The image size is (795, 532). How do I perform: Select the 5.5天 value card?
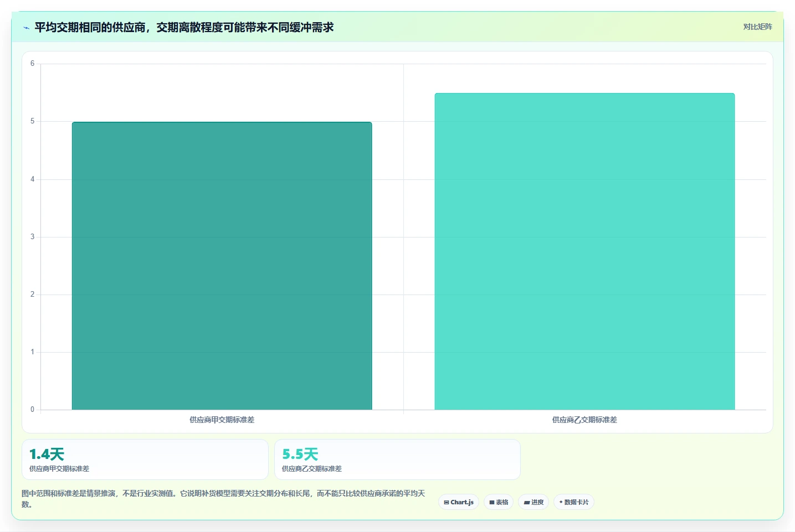397,459
